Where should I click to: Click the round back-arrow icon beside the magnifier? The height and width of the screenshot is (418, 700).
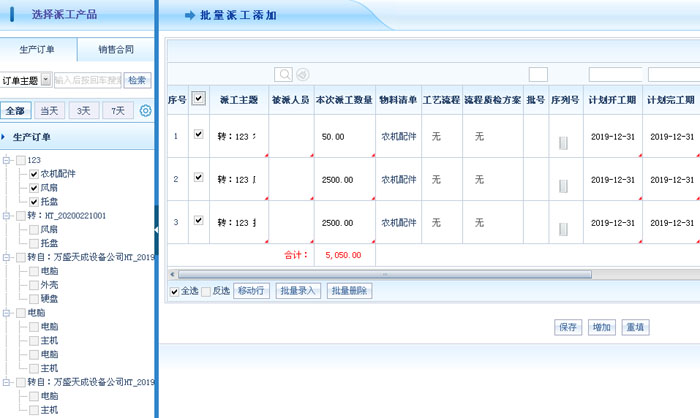click(302, 74)
